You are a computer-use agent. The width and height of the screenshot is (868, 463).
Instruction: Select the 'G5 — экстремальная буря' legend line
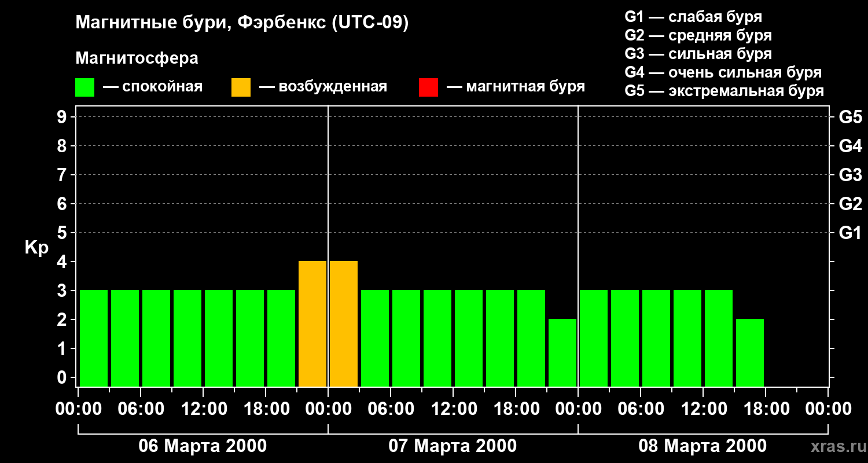(x=724, y=91)
